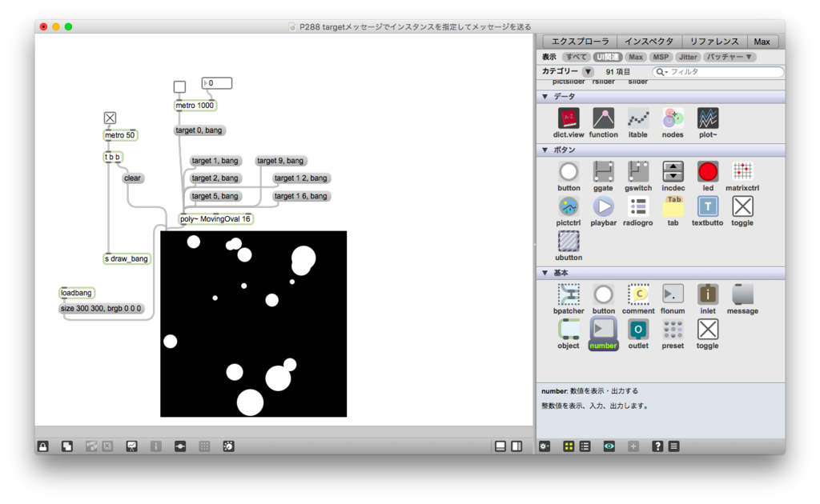
Task: Enable palette preview with the eye icon
Action: pos(609,446)
